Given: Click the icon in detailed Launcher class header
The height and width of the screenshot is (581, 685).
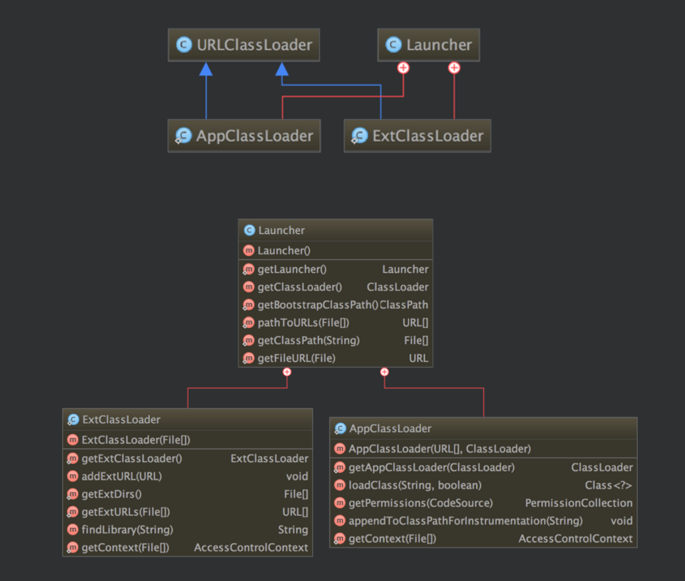Looking at the screenshot, I should click(249, 231).
